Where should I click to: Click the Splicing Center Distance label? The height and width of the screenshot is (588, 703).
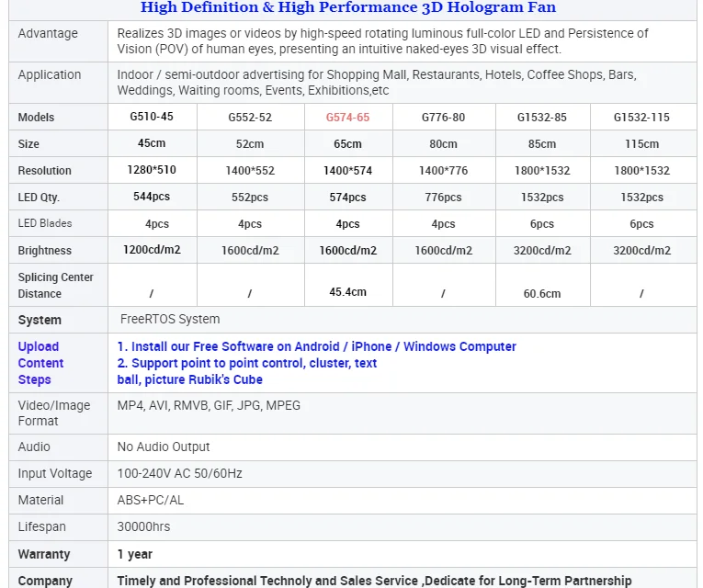tap(55, 286)
